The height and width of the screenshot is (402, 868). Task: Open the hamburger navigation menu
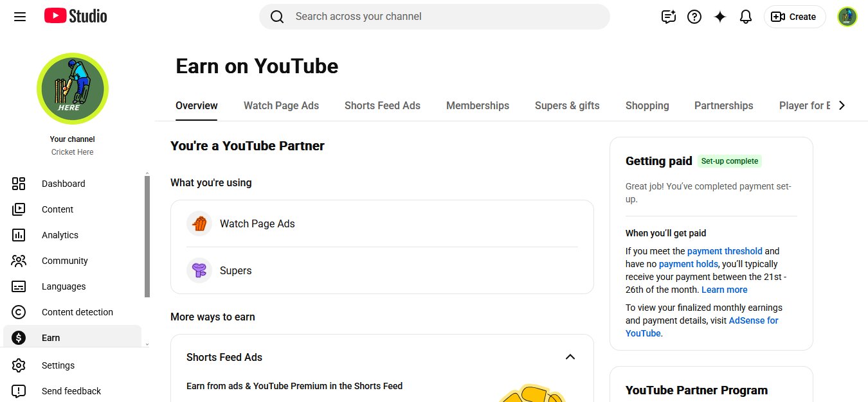pos(20,17)
